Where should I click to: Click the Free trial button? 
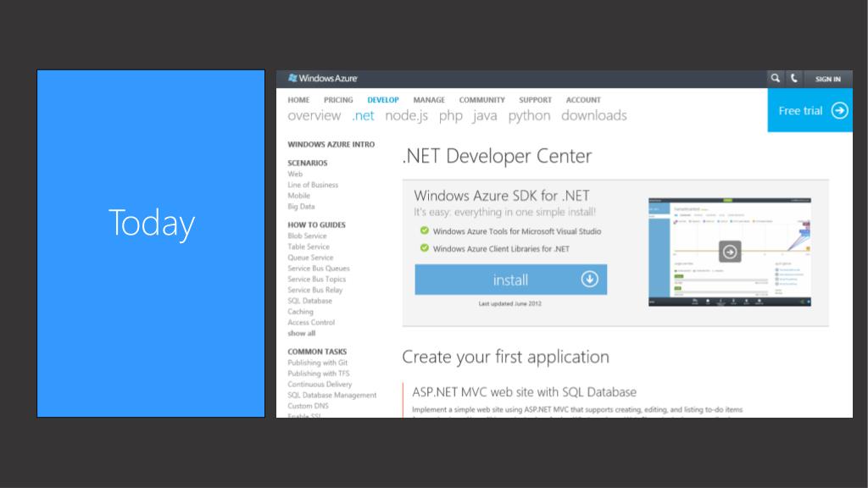(810, 111)
